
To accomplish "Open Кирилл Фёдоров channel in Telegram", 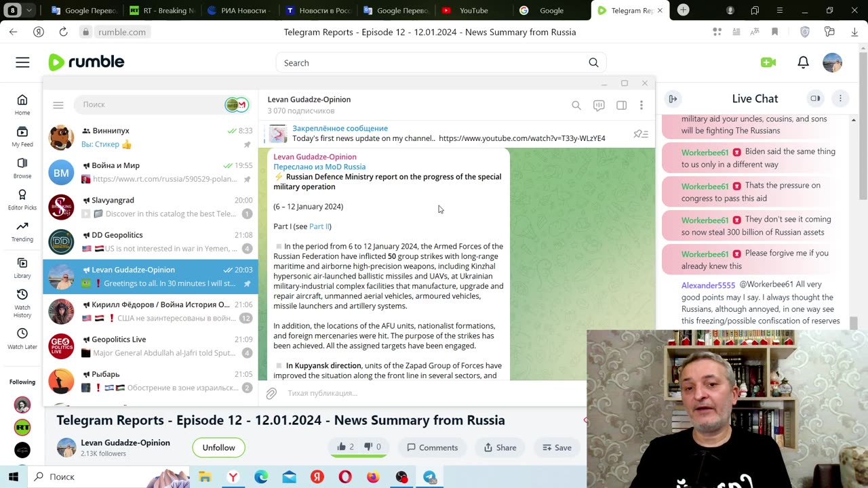I will coord(151,311).
